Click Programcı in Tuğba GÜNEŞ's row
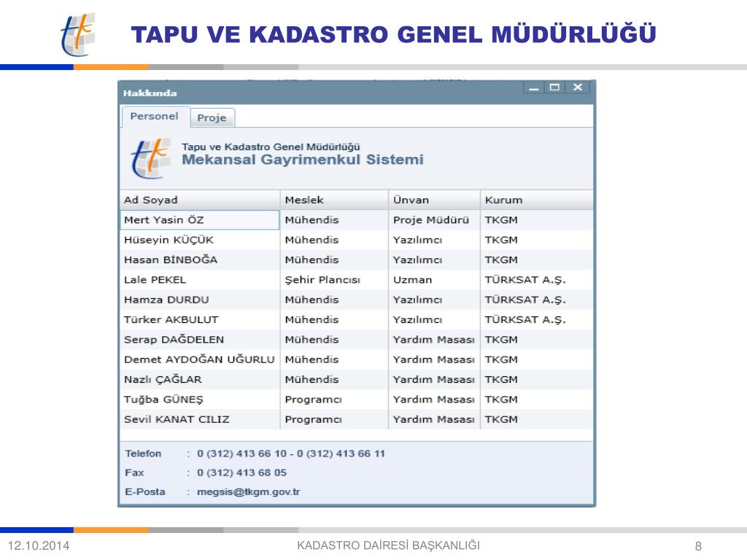 tap(334, 400)
